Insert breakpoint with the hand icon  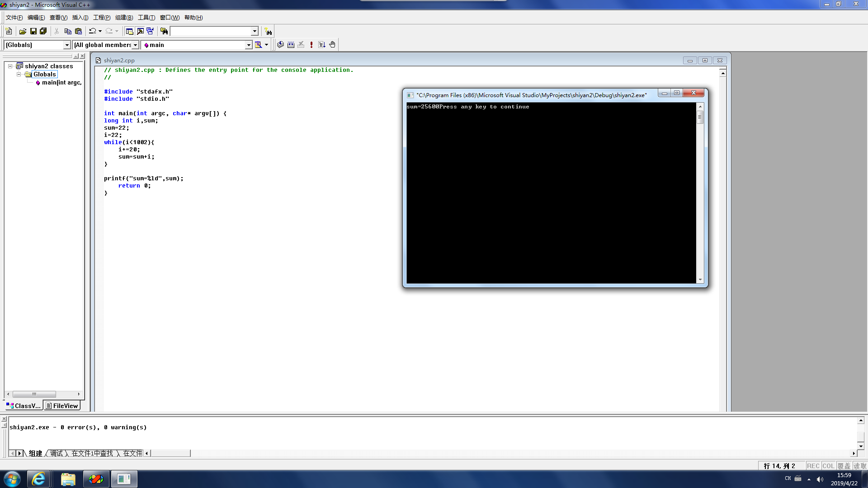332,45
